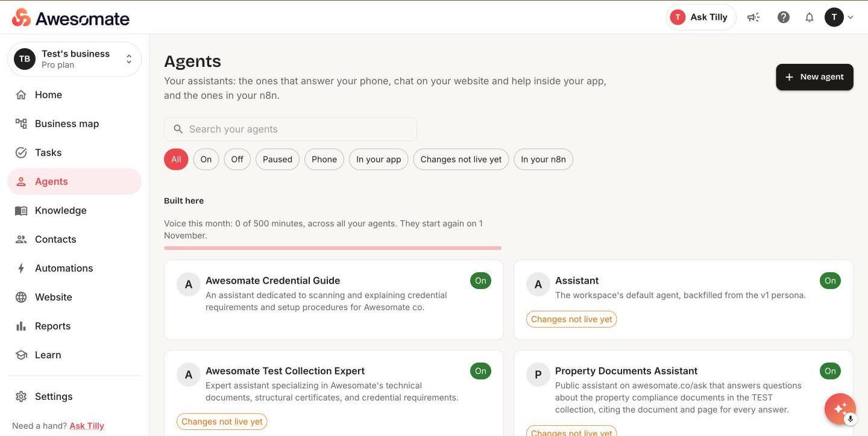Click the Home icon in sidebar
This screenshot has height=436, width=868.
(x=21, y=95)
